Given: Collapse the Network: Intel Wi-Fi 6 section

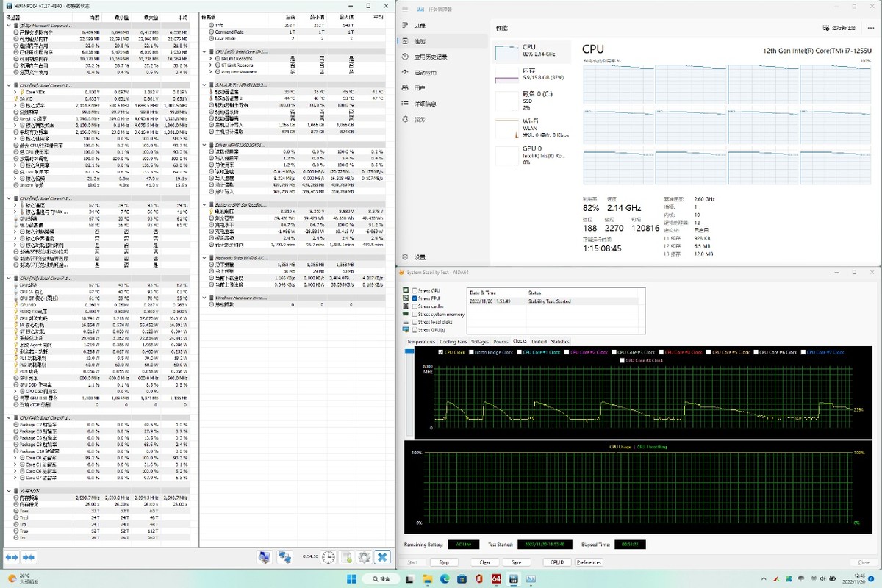Looking at the screenshot, I should click(206, 258).
